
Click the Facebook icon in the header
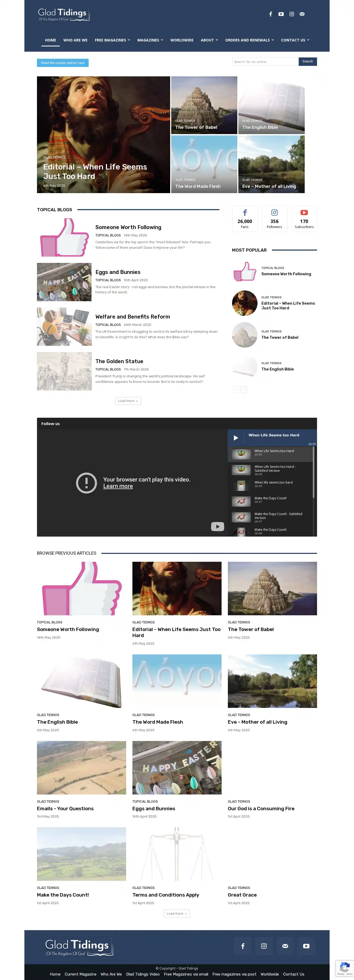pyautogui.click(x=270, y=14)
